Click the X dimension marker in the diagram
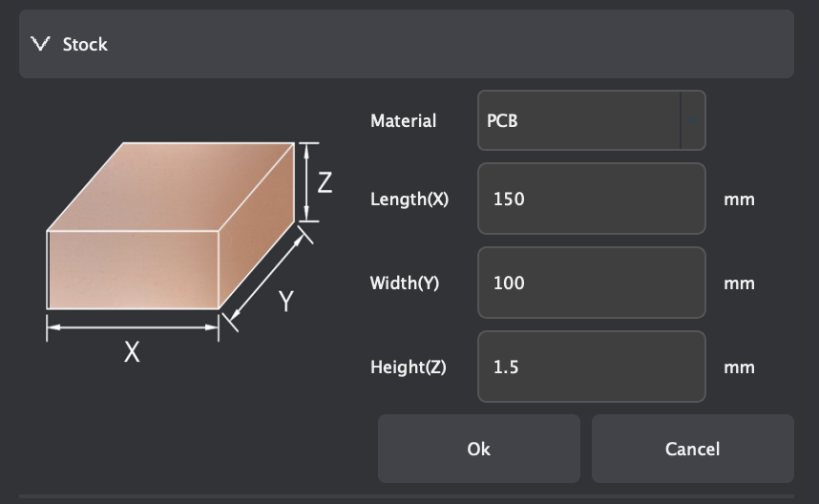 tap(132, 352)
